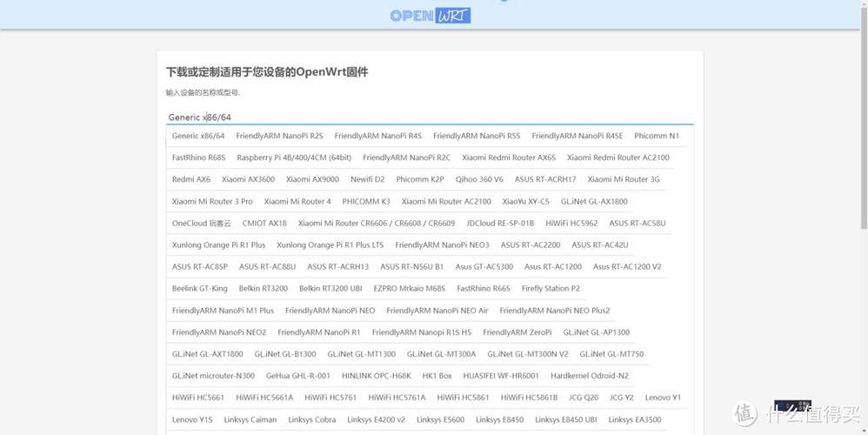Select Phicomm K2P entry
Image resolution: width=868 pixels, height=435 pixels.
[419, 179]
